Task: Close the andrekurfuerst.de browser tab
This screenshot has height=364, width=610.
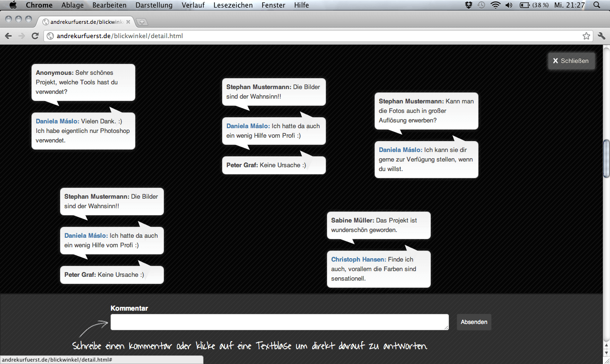Action: pos(128,22)
